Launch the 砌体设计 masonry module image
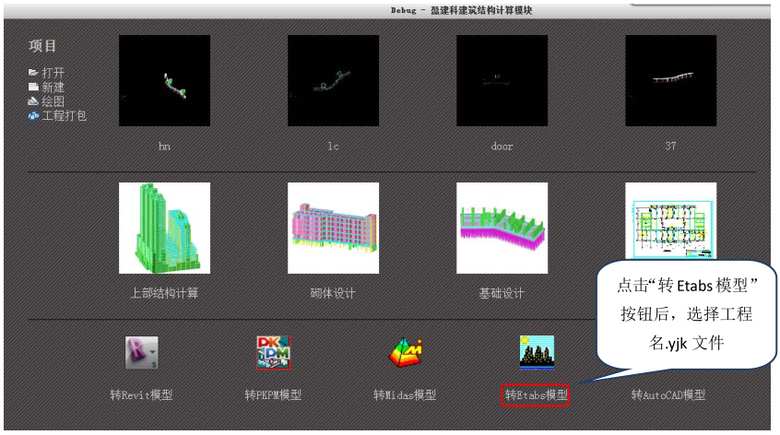The image size is (780, 435). click(x=333, y=228)
